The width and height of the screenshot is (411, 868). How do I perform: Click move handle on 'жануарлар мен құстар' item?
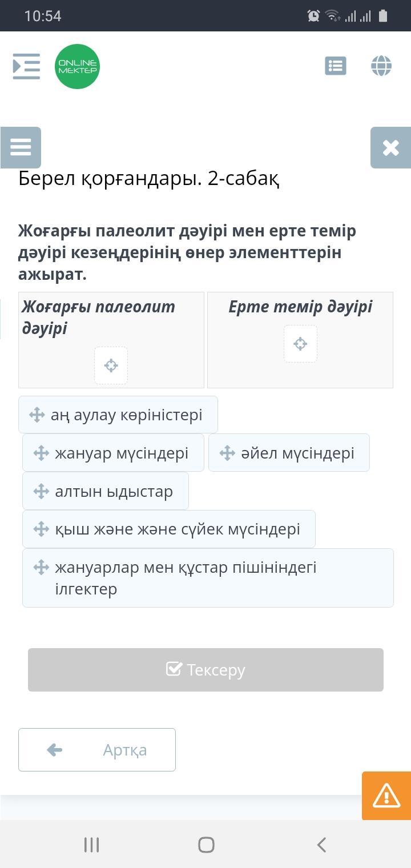click(41, 567)
